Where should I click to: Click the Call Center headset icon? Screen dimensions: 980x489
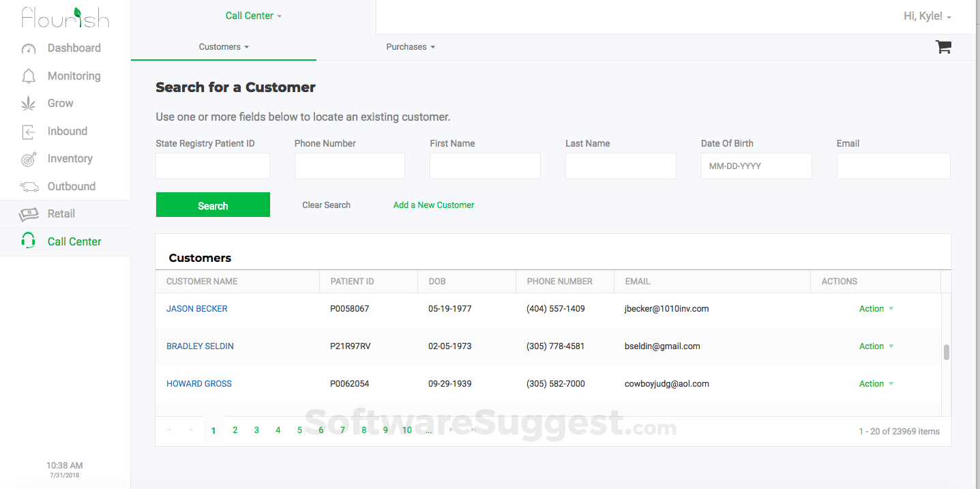tap(28, 241)
